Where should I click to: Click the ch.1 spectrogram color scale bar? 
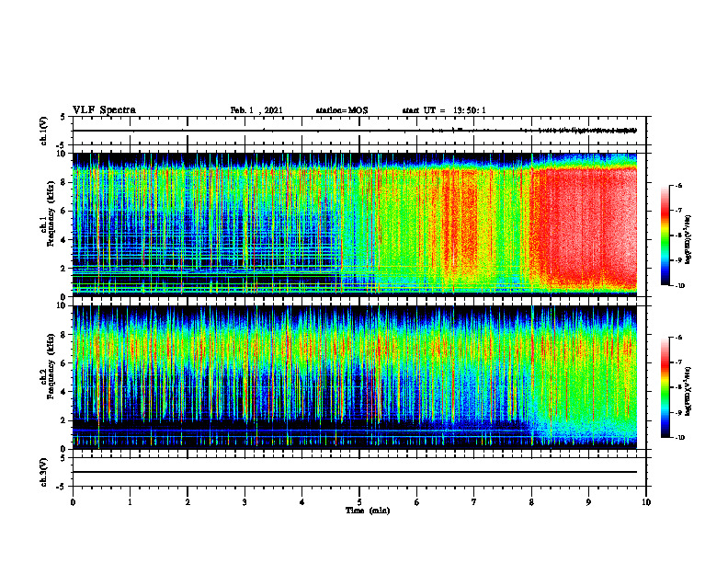pyautogui.click(x=665, y=236)
